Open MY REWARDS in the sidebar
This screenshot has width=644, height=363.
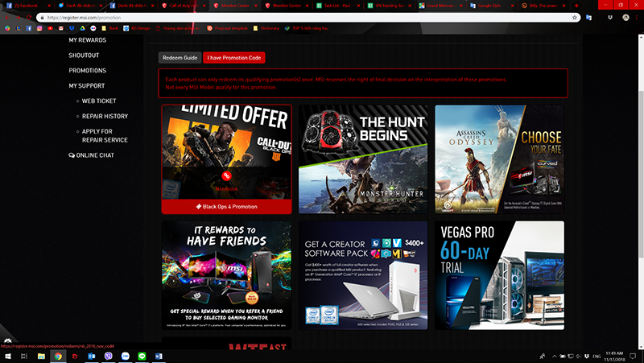87,39
